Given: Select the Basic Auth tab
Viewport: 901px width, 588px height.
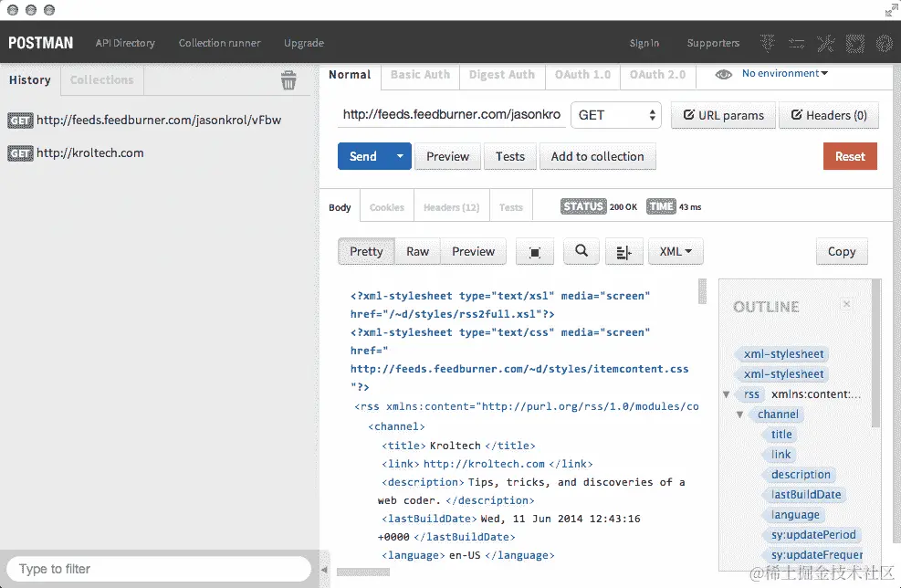Looking at the screenshot, I should [x=420, y=75].
